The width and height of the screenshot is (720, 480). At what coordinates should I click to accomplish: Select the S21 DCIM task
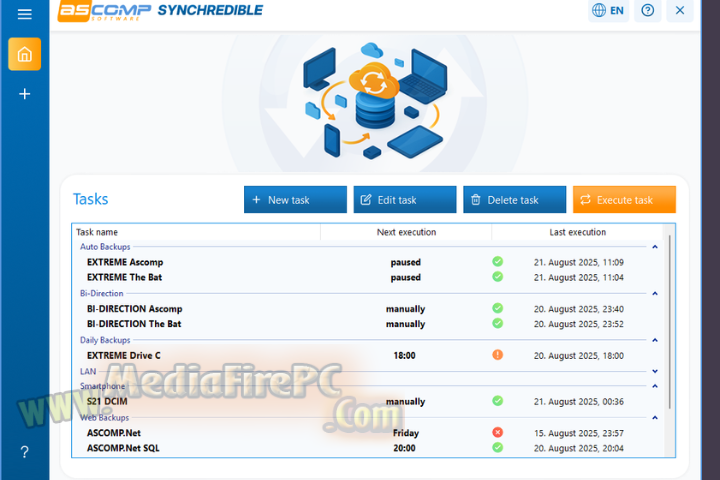[x=367, y=401]
